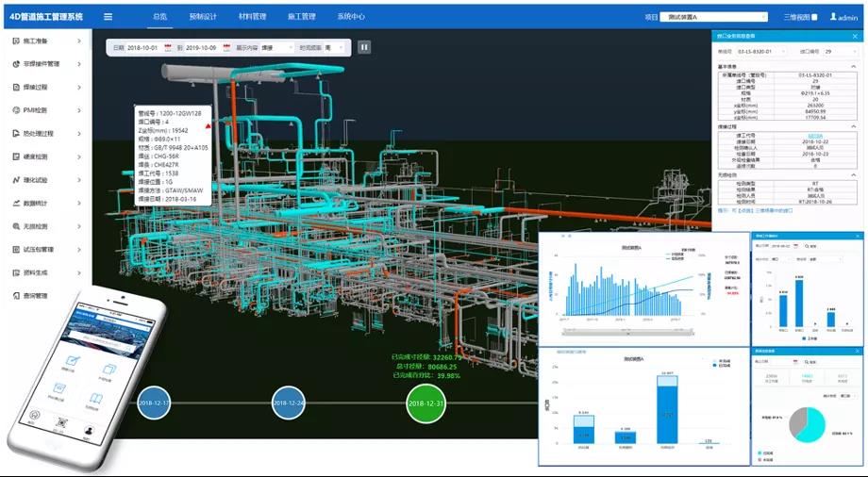Click the 施工准备 sidebar icon
Screen dimensions: 868x477
[x=15, y=41]
